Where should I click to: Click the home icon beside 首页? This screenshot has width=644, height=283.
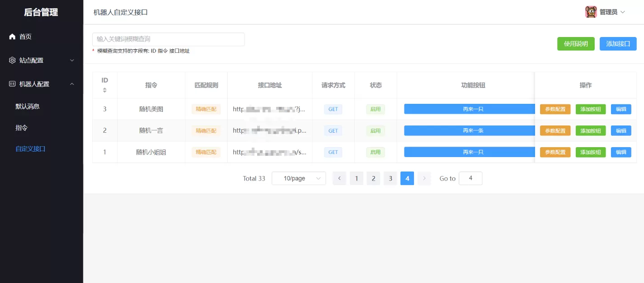(x=11, y=37)
